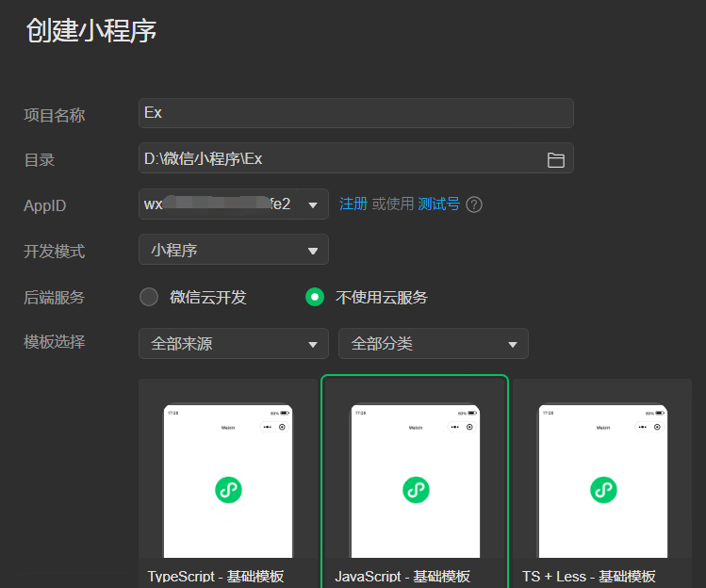
Task: Open the 全部来源 template source dropdown
Action: 233,344
